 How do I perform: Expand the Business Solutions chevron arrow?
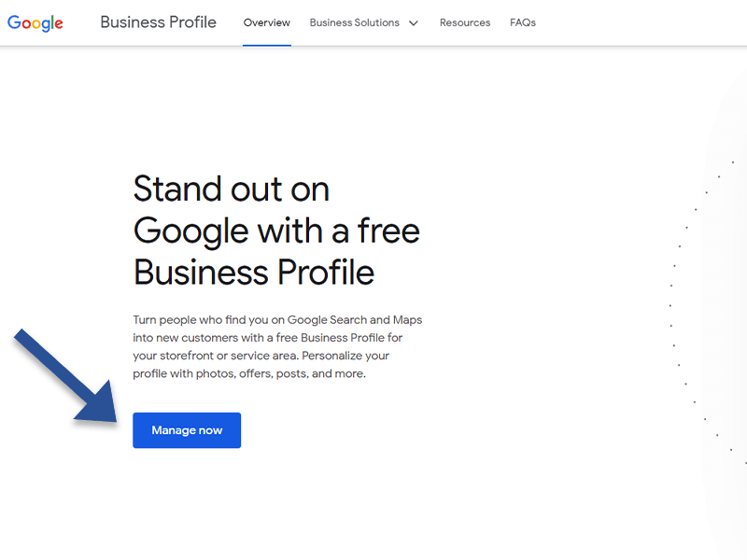tap(414, 22)
